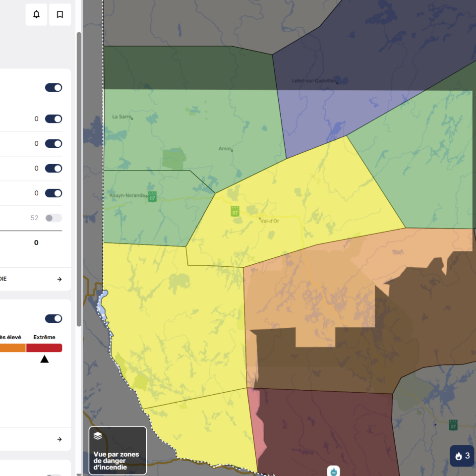This screenshot has height=476, width=476.
Task: Click the Val-d'Or city label
Action: point(269,221)
